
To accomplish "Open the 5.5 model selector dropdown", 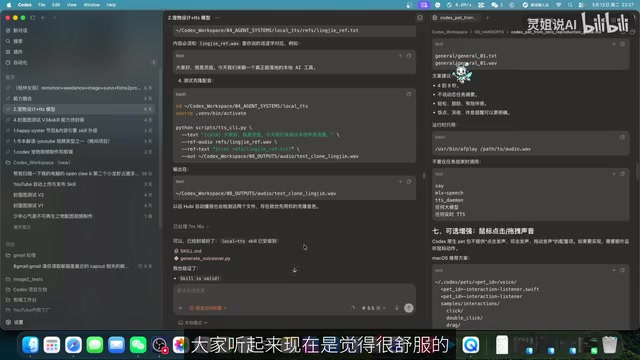I will (373, 308).
